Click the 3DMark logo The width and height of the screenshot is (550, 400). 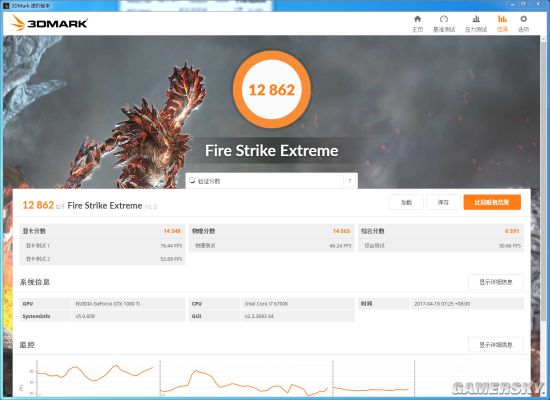pos(49,23)
